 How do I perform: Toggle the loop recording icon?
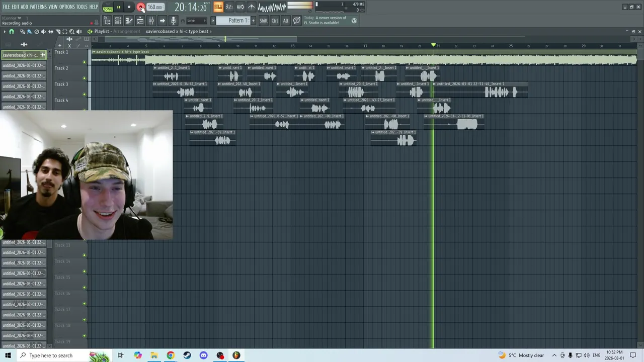point(240,7)
